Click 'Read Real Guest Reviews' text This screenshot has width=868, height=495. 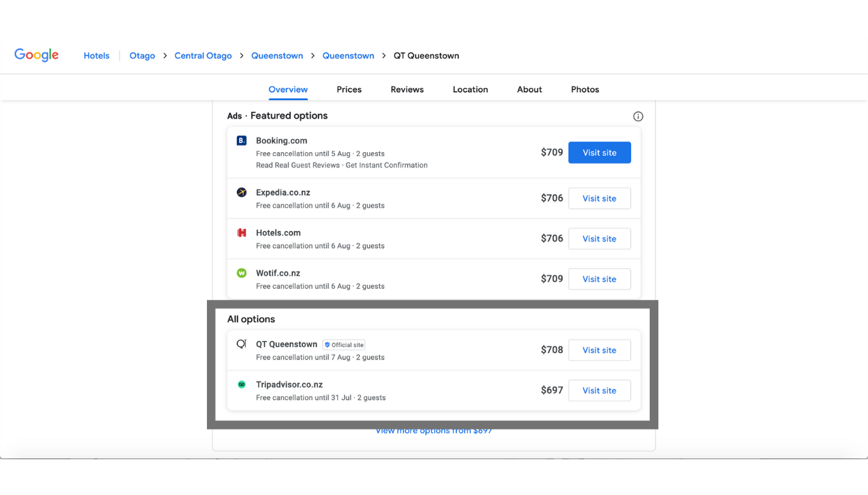click(x=298, y=165)
